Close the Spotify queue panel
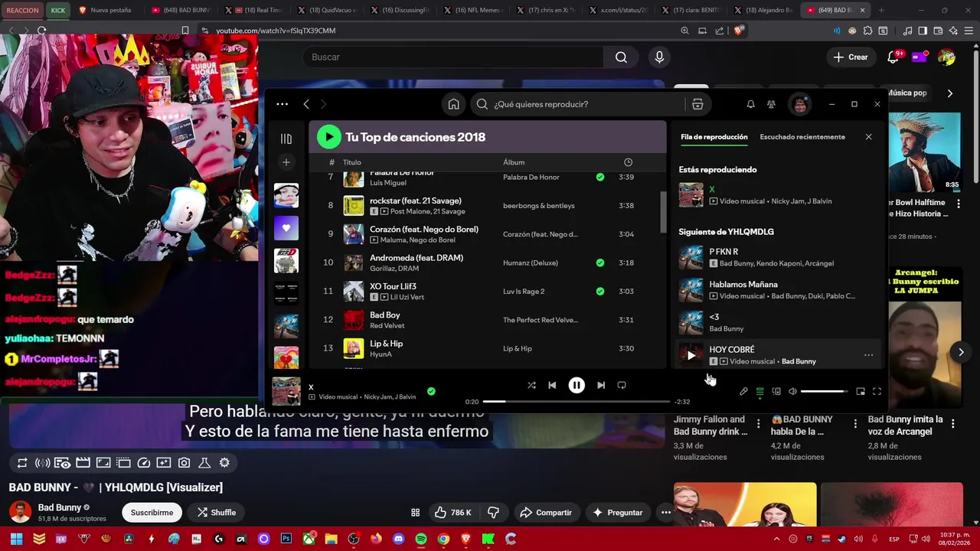The image size is (980, 551). 868,137
